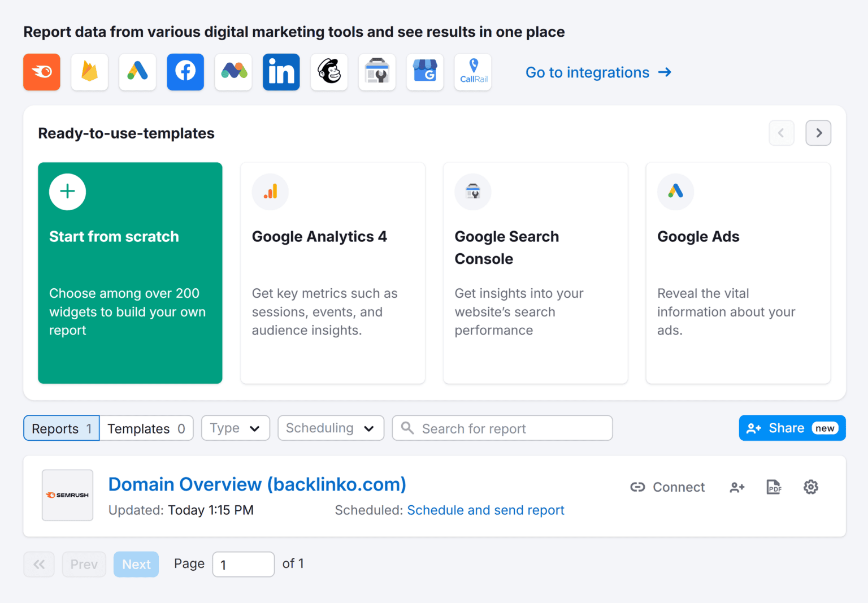The height and width of the screenshot is (603, 868).
Task: Click the Share button
Action: tap(792, 428)
